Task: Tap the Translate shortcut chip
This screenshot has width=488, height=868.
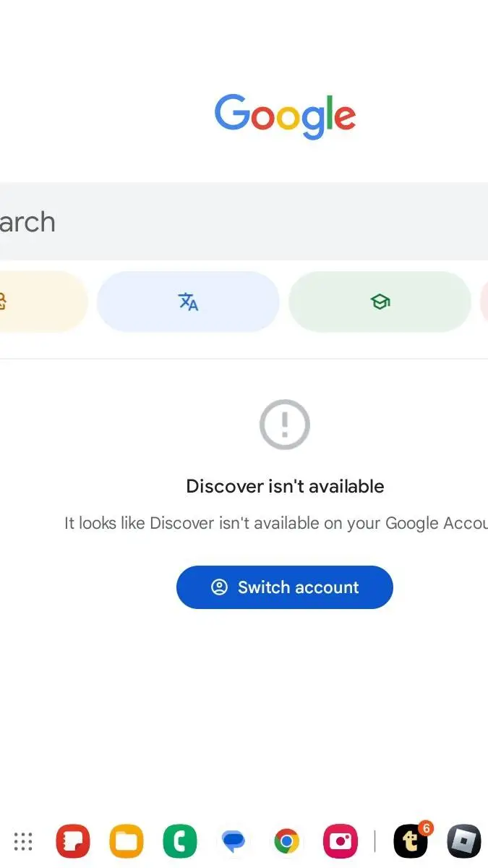Action: point(188,302)
